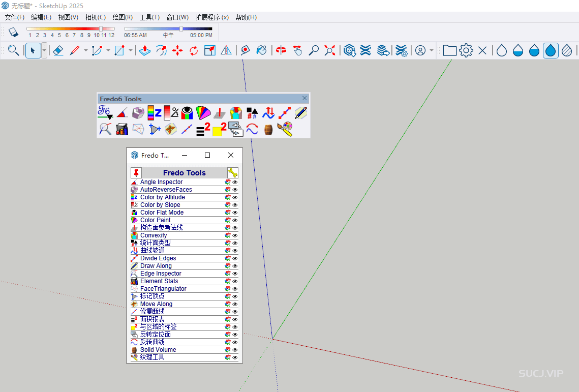Click the Zoom Extents tool
Viewport: 579px width, 392px height.
(330, 50)
